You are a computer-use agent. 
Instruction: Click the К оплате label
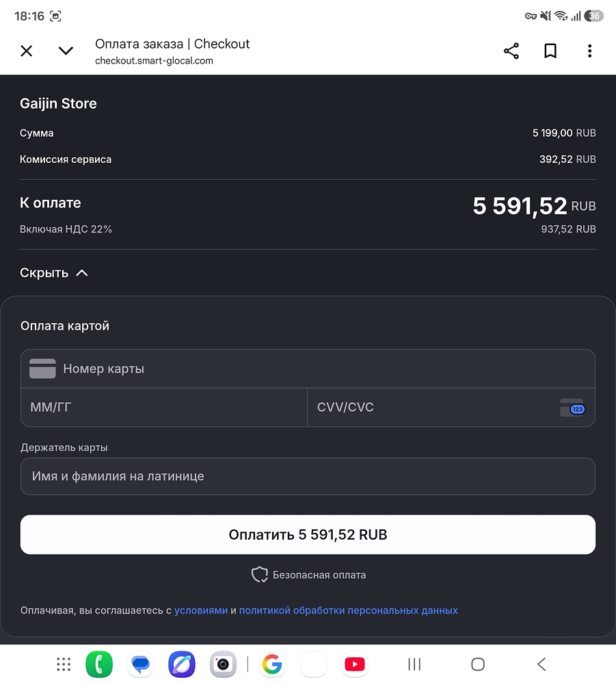coord(51,203)
